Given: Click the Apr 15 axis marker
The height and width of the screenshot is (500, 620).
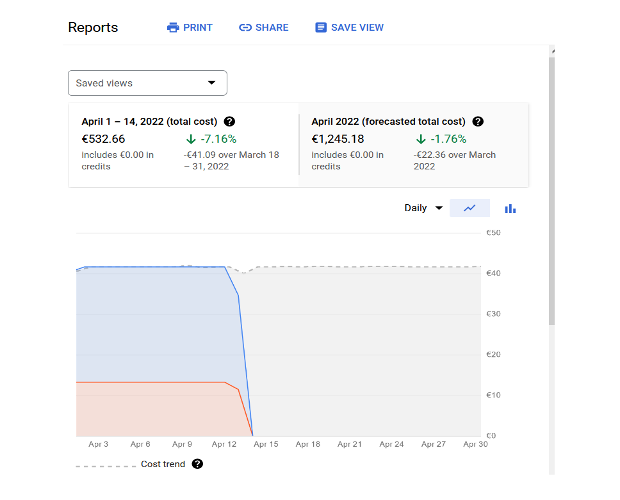Looking at the screenshot, I should tap(267, 444).
